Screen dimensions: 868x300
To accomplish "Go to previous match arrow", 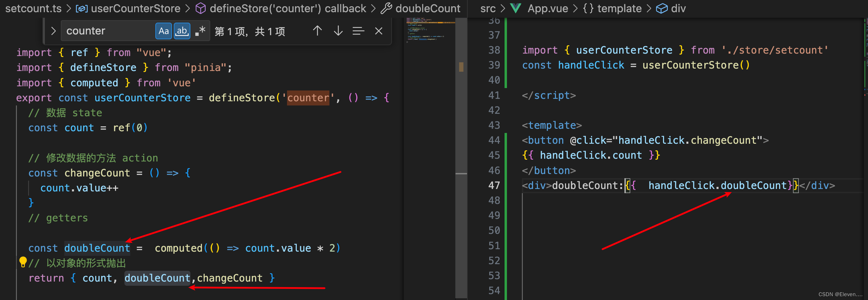I will [x=317, y=31].
